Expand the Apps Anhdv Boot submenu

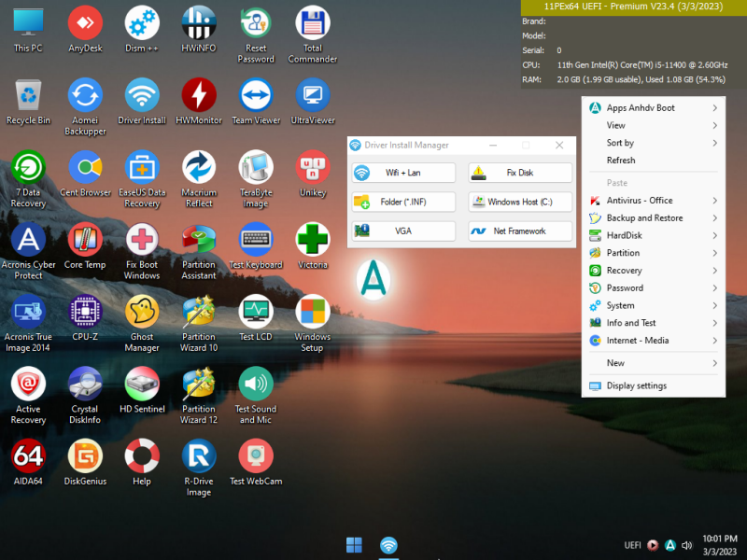(653, 108)
